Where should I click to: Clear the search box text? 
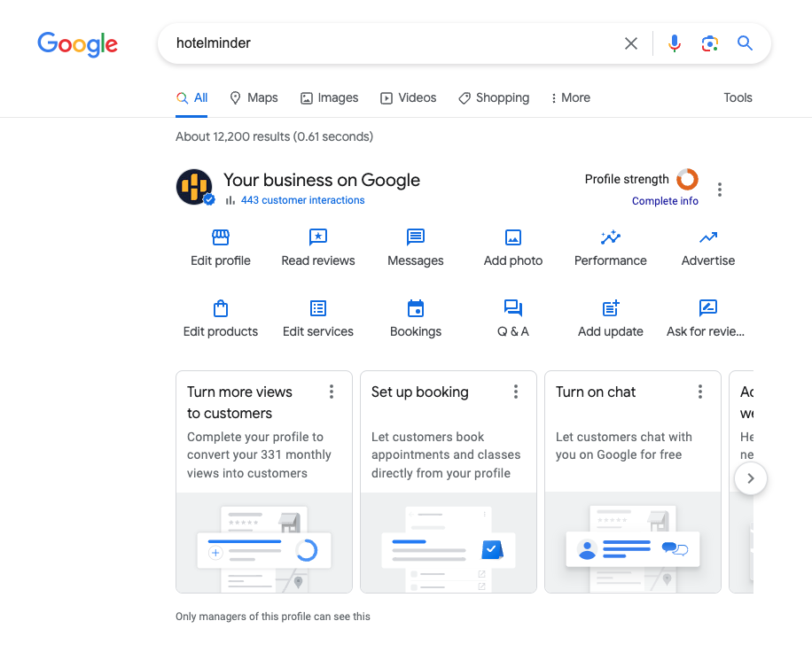tap(631, 43)
